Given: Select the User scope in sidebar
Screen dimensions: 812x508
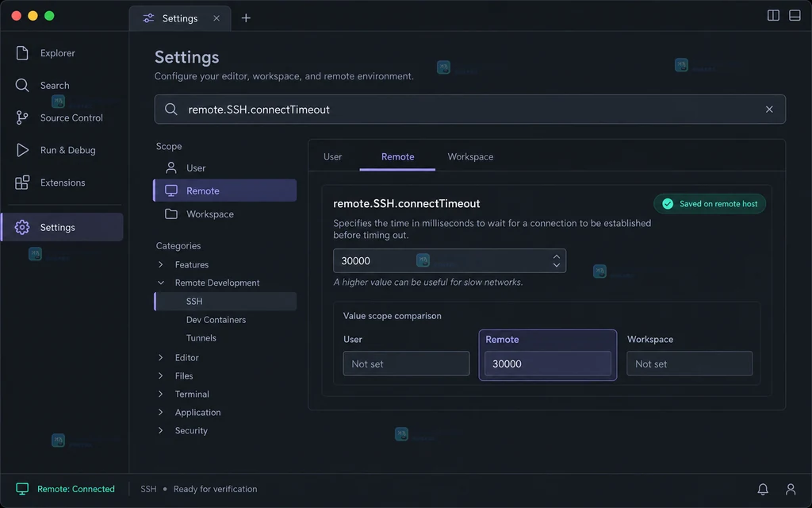Looking at the screenshot, I should coord(224,168).
